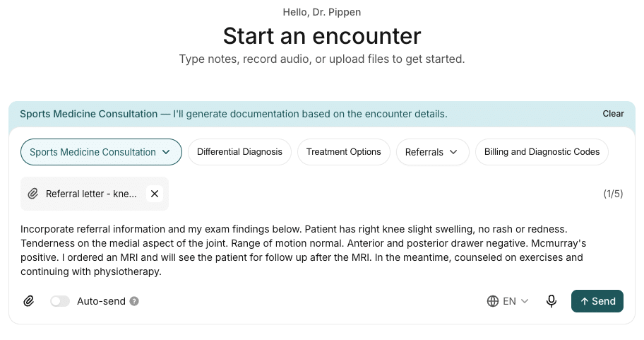The width and height of the screenshot is (644, 340).
Task: Click the up arrow on Send
Action: click(x=585, y=301)
